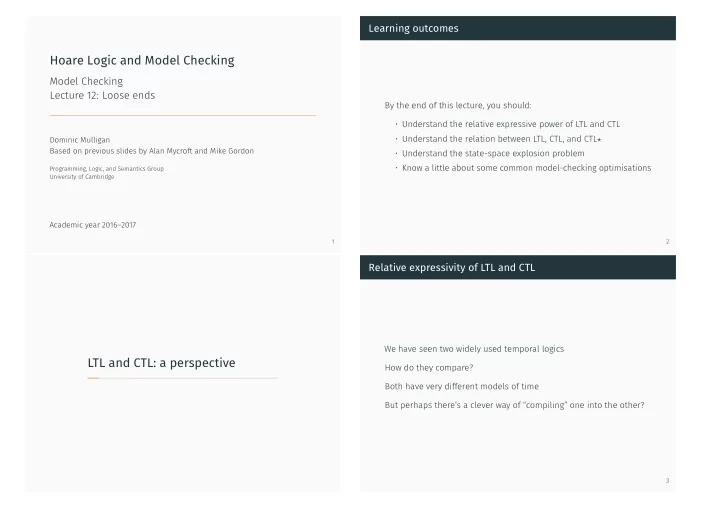
Task: Open the Hoare Logic title slide
Action: (183, 134)
